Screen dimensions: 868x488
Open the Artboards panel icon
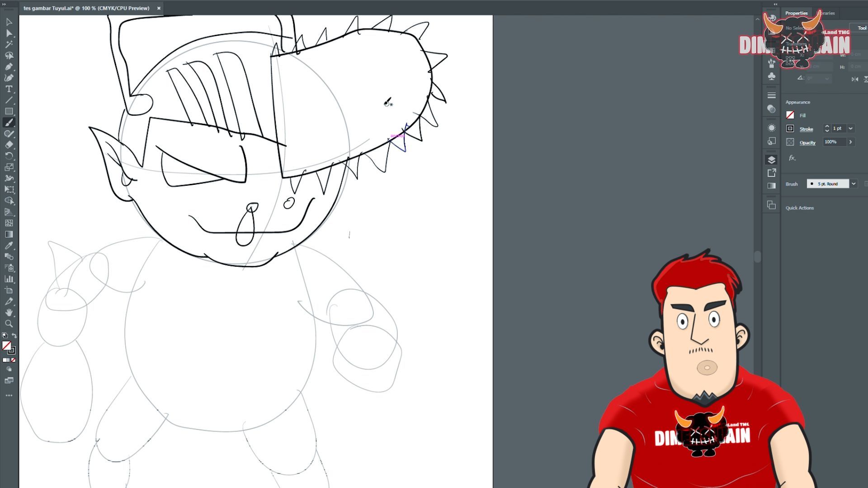tap(772, 205)
